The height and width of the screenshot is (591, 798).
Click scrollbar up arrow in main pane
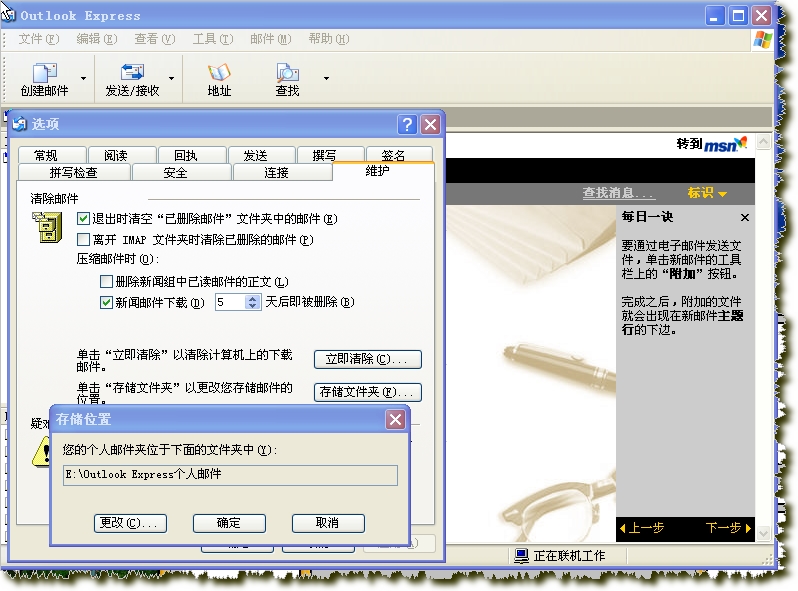tap(763, 142)
